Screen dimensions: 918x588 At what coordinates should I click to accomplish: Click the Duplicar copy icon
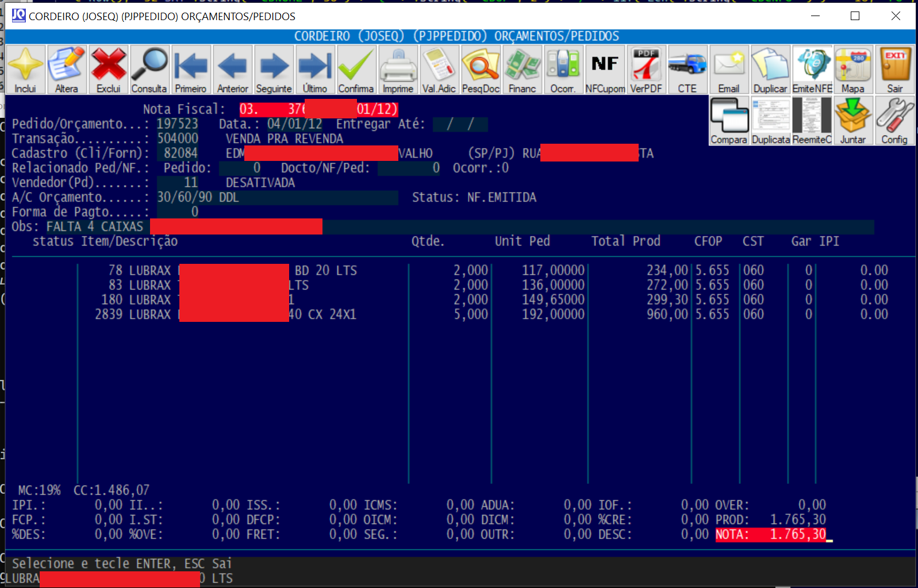pyautogui.click(x=770, y=70)
